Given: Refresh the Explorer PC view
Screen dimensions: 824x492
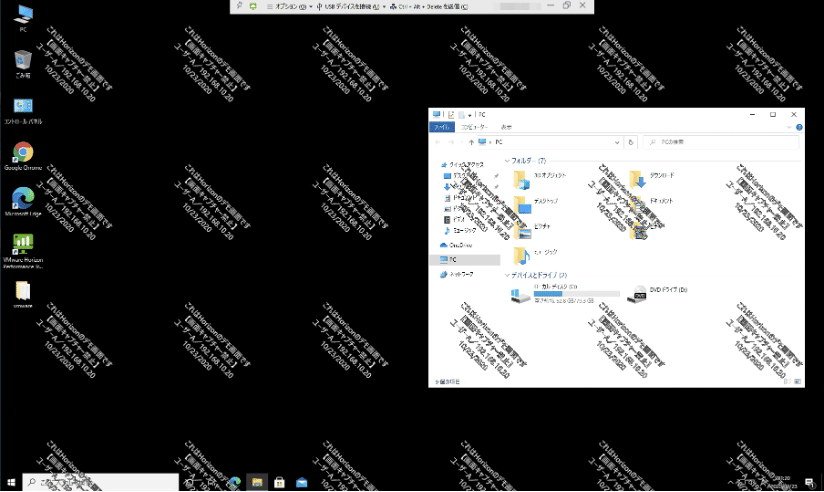Looking at the screenshot, I should (631, 142).
